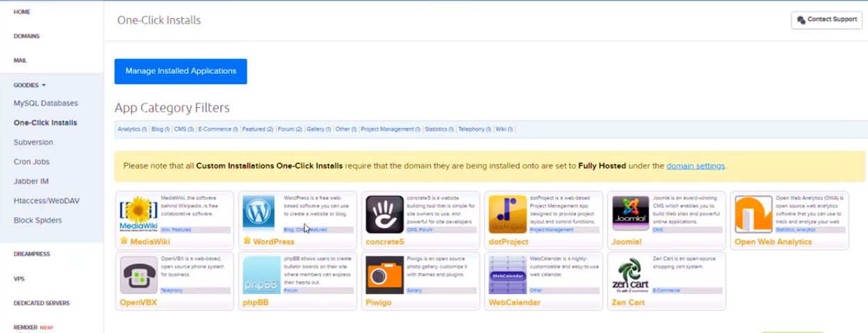Screen dimensions: 868x333
Task: Open the DreamPress menu section
Action: (x=32, y=254)
